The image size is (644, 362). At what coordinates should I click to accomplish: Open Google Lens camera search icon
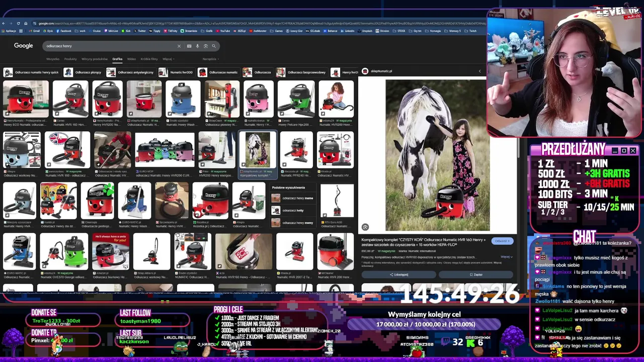coord(205,46)
